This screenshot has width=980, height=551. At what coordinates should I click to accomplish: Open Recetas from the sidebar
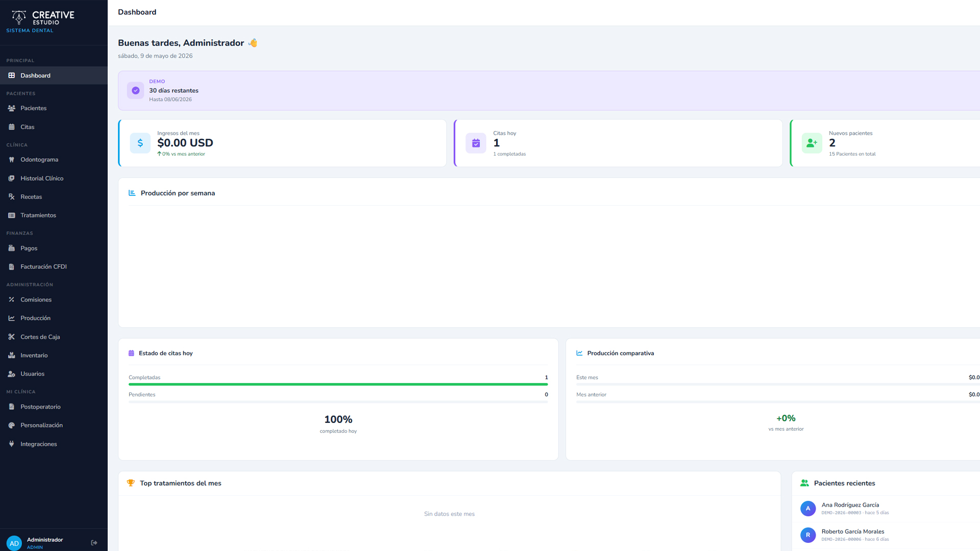[54, 197]
